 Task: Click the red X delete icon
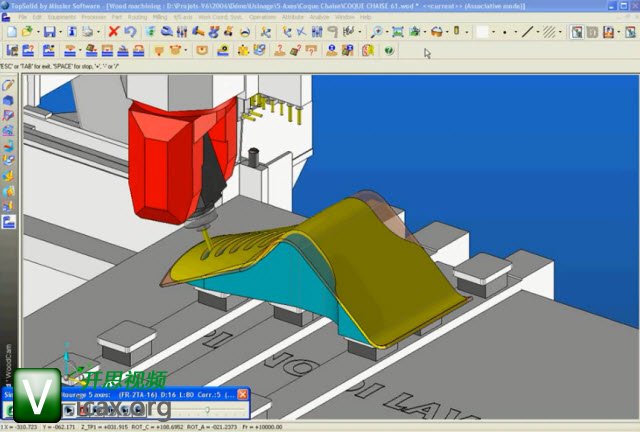113,32
